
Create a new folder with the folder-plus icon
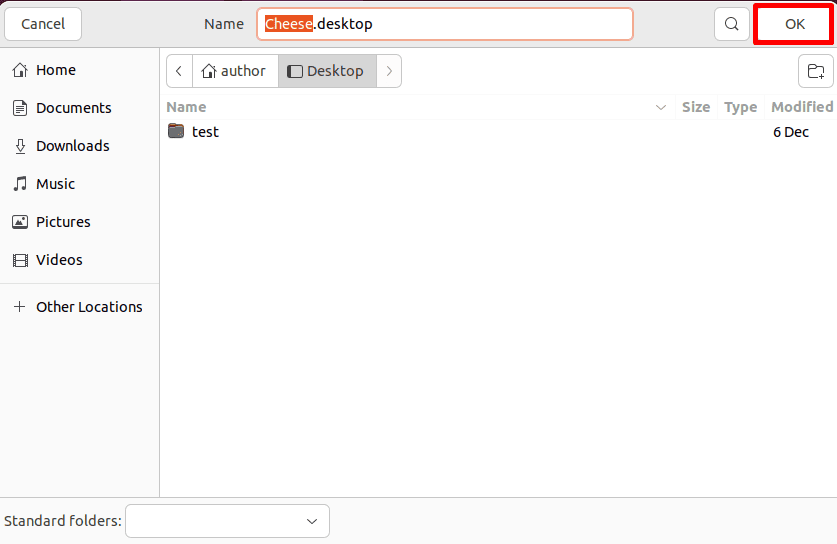click(x=815, y=71)
